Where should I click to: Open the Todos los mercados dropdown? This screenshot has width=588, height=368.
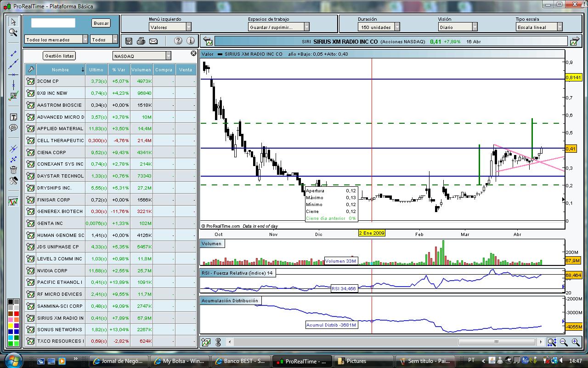pos(56,40)
